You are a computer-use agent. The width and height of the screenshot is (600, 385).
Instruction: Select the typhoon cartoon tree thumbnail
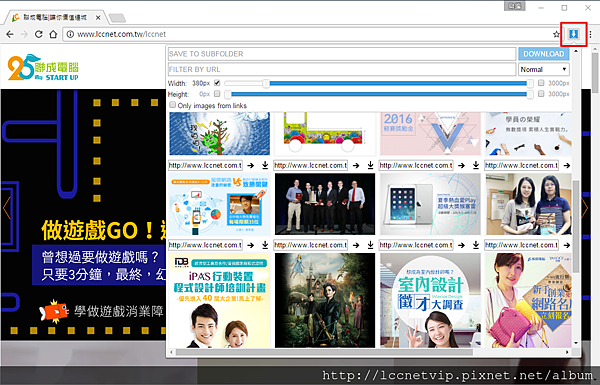[219, 134]
